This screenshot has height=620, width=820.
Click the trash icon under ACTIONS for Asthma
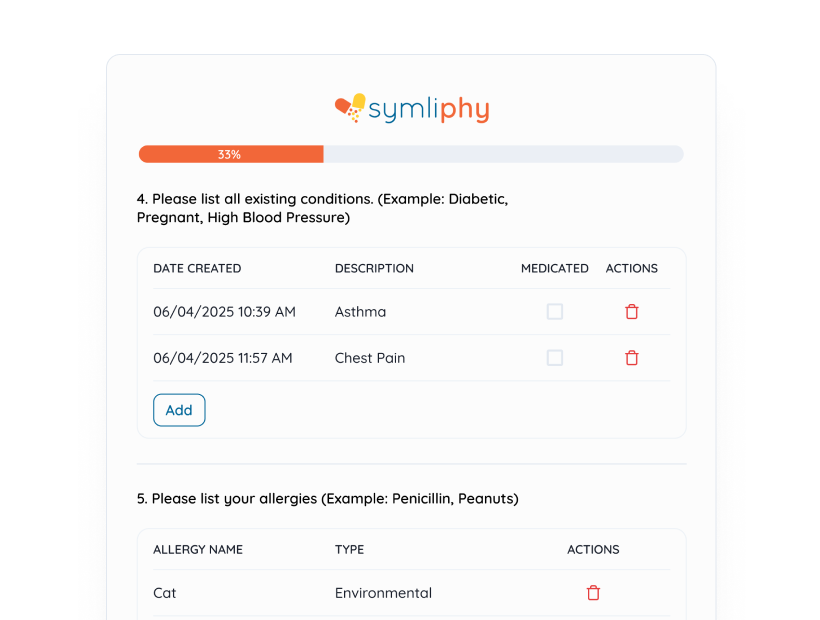coord(631,311)
